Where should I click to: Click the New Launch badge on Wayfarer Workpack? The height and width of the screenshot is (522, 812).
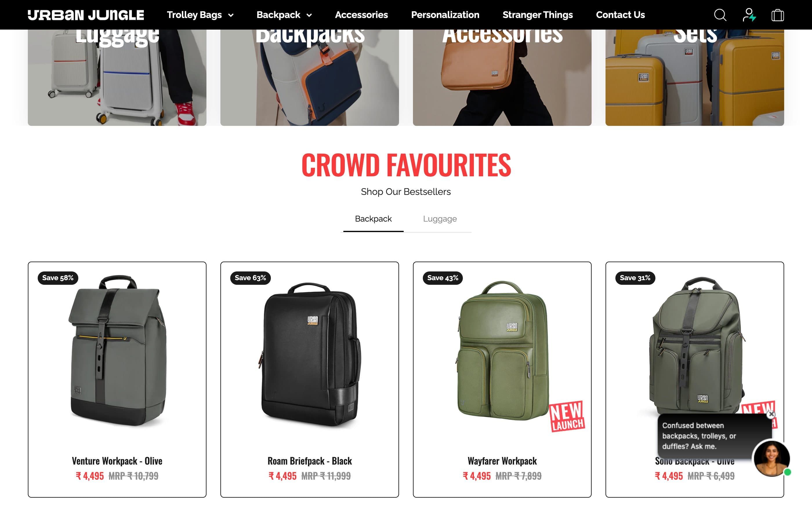[567, 416]
